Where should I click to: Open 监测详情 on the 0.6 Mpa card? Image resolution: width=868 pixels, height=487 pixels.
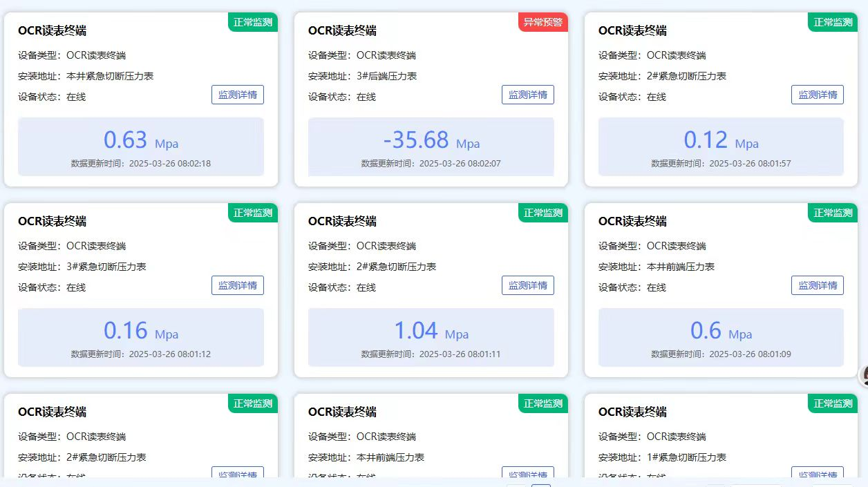tap(817, 286)
